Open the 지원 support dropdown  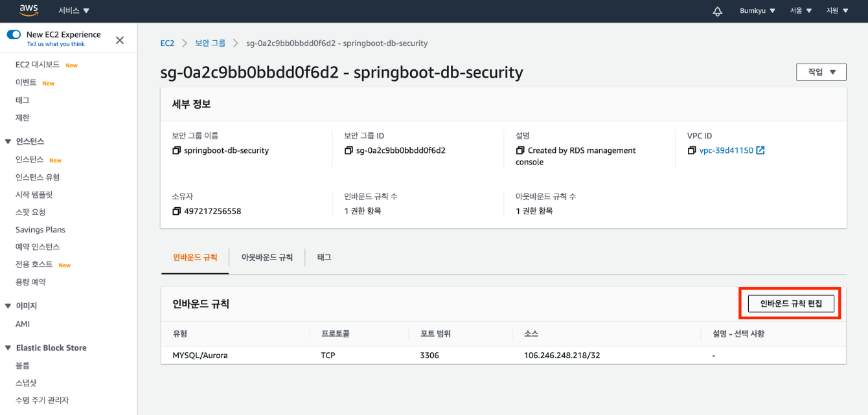pyautogui.click(x=837, y=11)
